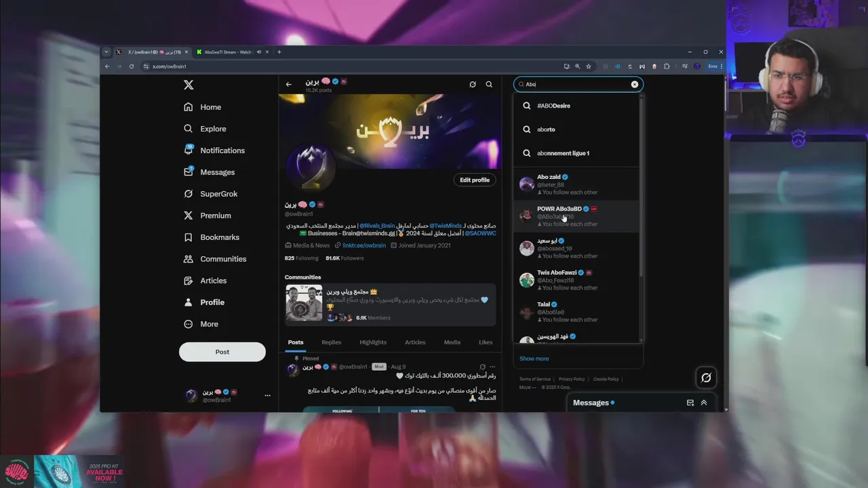
Task: Open the profile avatar image
Action: pos(310,168)
